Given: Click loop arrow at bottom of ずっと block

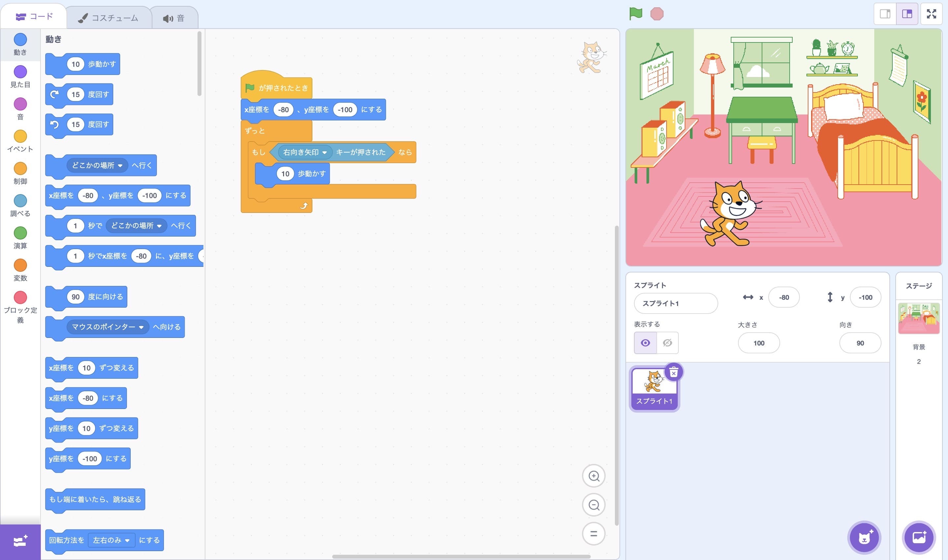Looking at the screenshot, I should [304, 206].
